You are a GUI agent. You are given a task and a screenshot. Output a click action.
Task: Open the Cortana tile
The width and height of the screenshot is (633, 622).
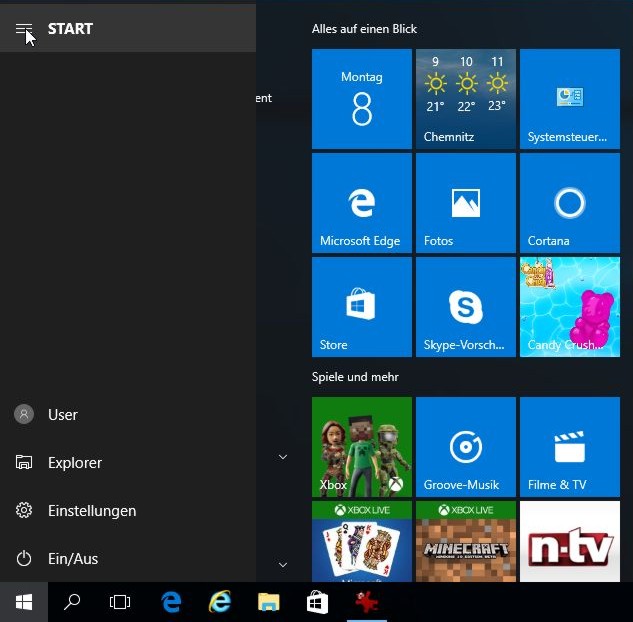tap(570, 203)
